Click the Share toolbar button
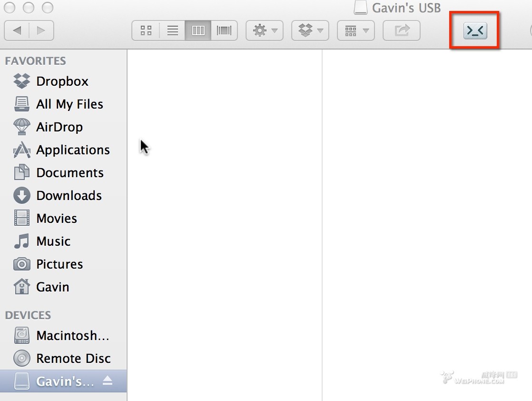This screenshot has height=401, width=532. (402, 30)
